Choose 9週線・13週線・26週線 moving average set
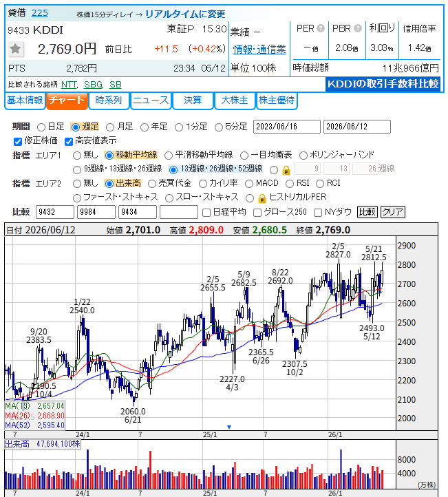This screenshot has width=448, height=497. [x=77, y=170]
